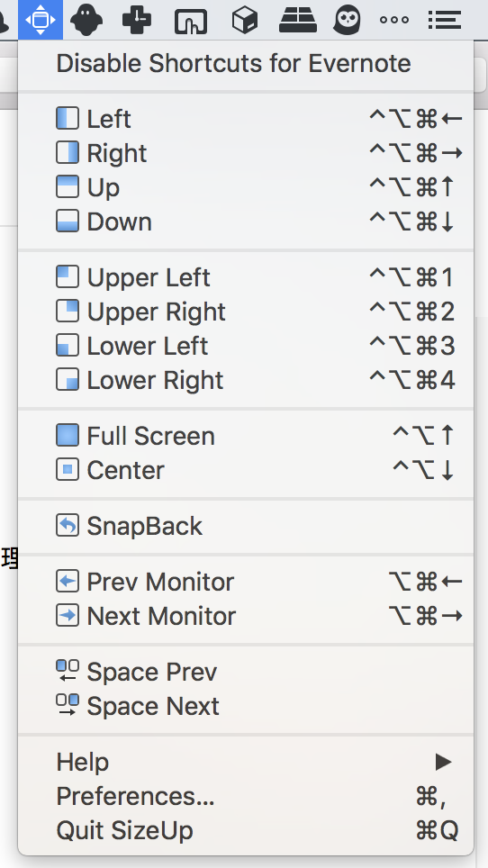The image size is (488, 868).
Task: Open Preferences… from the menu
Action: (246, 796)
